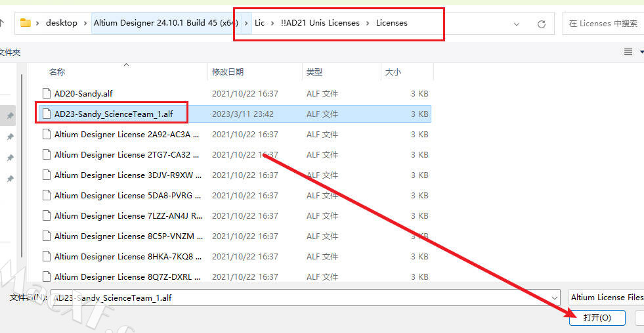The height and width of the screenshot is (333, 644).
Task: Select Altium Designer License 2TG7-CA32 file
Action: point(234,154)
